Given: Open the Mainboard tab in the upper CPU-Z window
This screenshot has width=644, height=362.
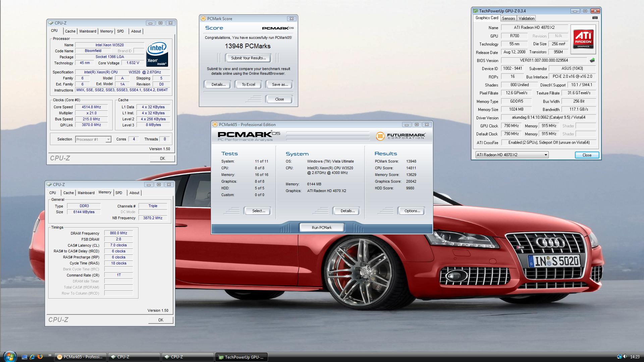Looking at the screenshot, I should pos(88,31).
